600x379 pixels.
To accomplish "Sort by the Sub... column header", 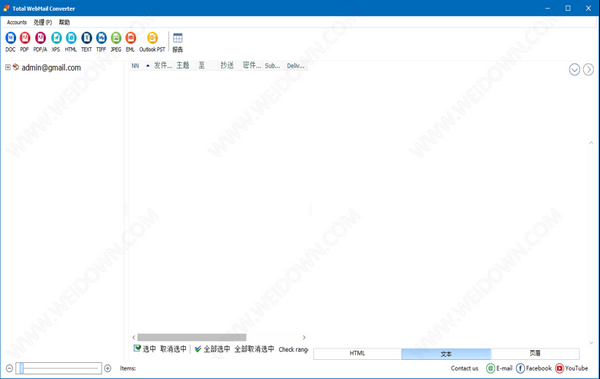I will 274,66.
